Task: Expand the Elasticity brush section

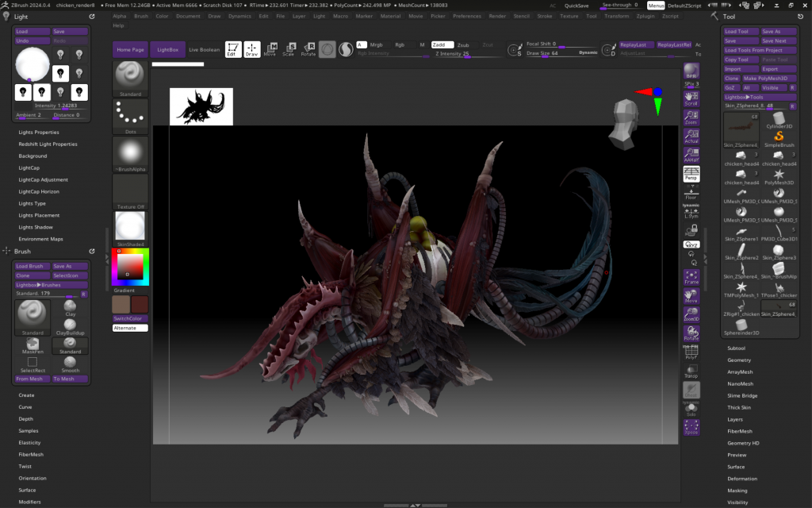Action: [29, 443]
